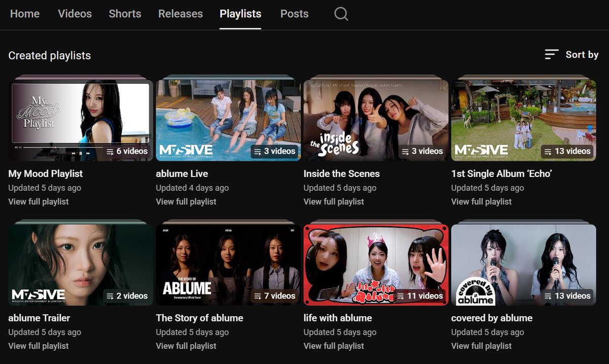
Task: Select the Playlists tab
Action: [x=241, y=14]
